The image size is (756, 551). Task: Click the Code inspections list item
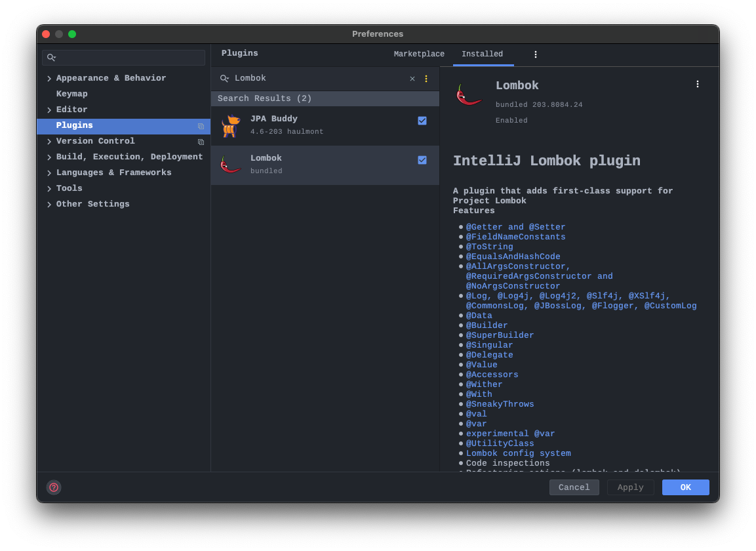tap(507, 463)
